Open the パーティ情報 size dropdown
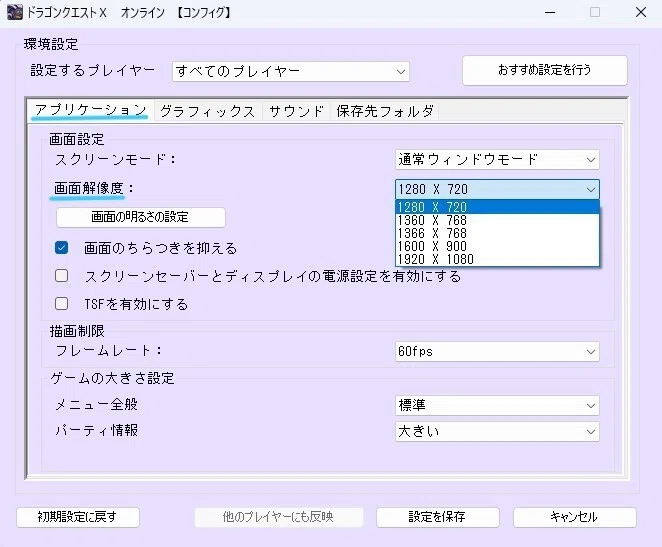 (497, 431)
